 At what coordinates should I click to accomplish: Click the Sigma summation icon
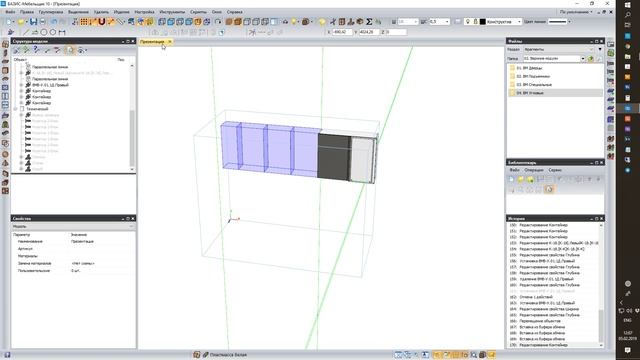369,22
